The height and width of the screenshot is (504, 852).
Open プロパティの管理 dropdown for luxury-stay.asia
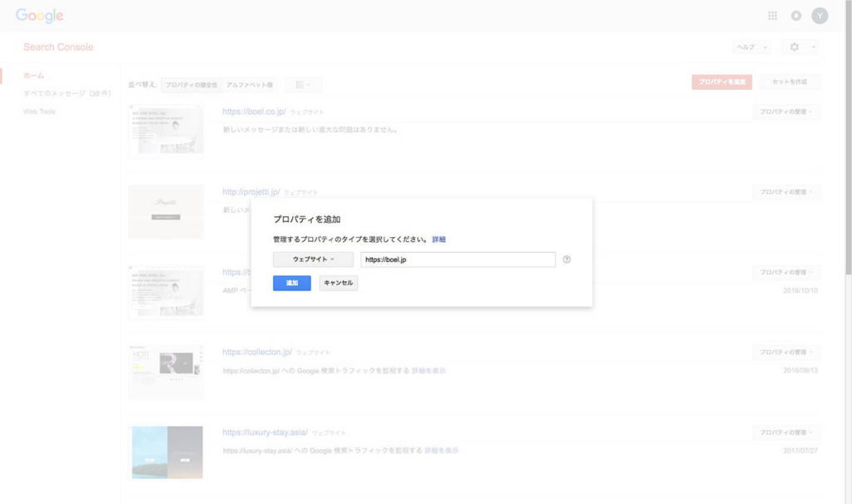tap(785, 432)
